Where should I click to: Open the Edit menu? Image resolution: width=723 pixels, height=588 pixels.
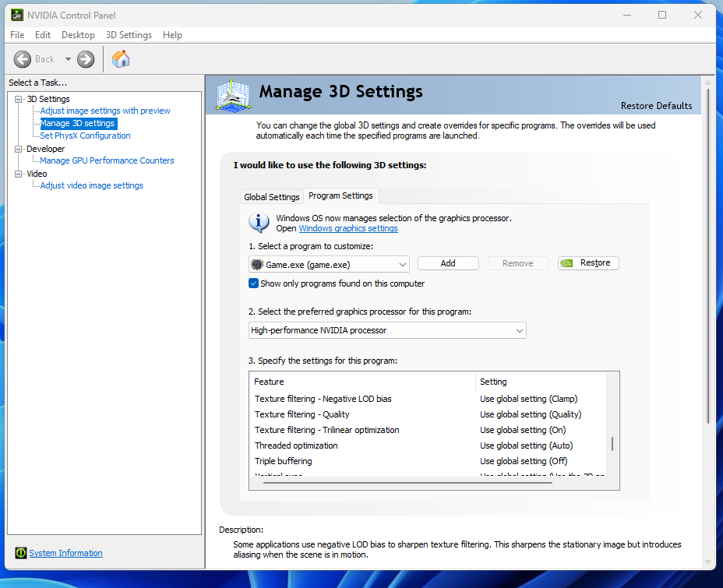click(42, 35)
